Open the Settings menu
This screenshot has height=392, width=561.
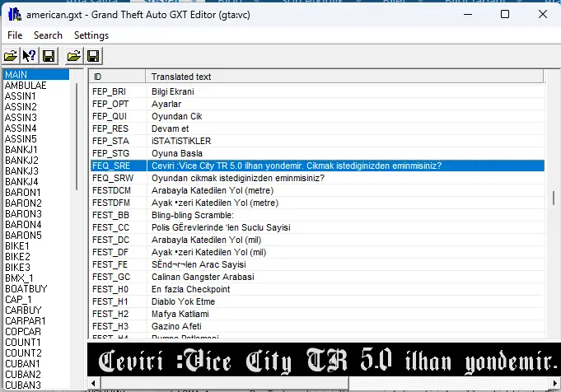click(x=91, y=35)
